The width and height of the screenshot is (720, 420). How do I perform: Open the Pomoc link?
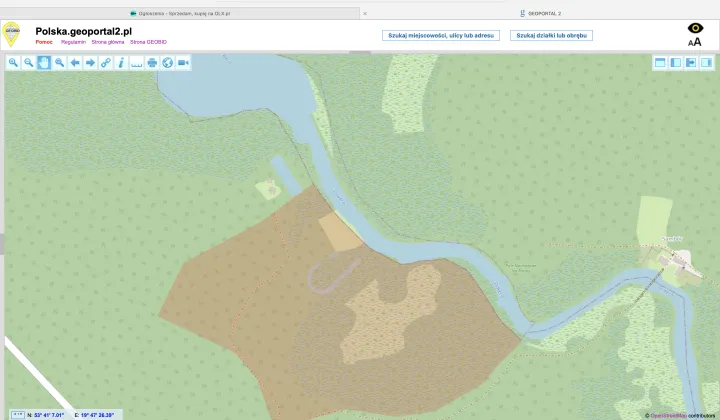coord(44,42)
